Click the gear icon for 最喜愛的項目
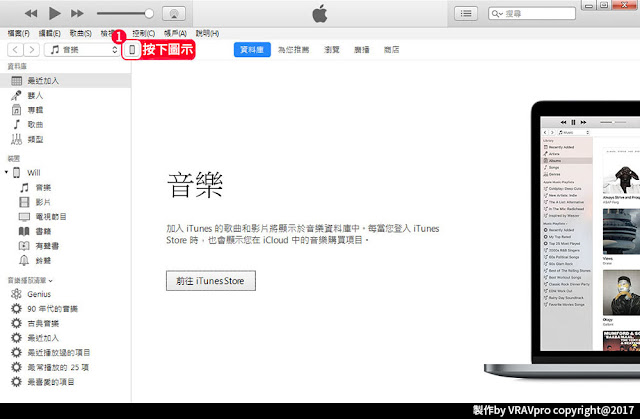 tap(16, 382)
